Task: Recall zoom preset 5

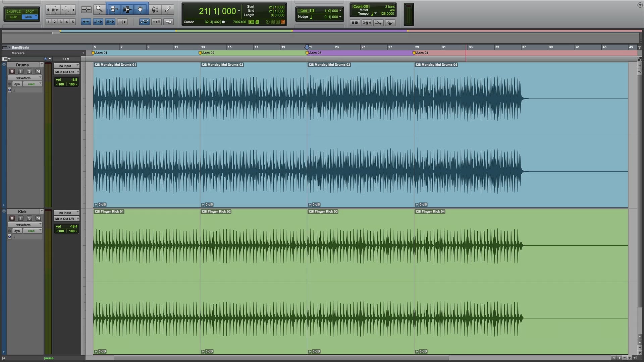Action: pyautogui.click(x=72, y=22)
